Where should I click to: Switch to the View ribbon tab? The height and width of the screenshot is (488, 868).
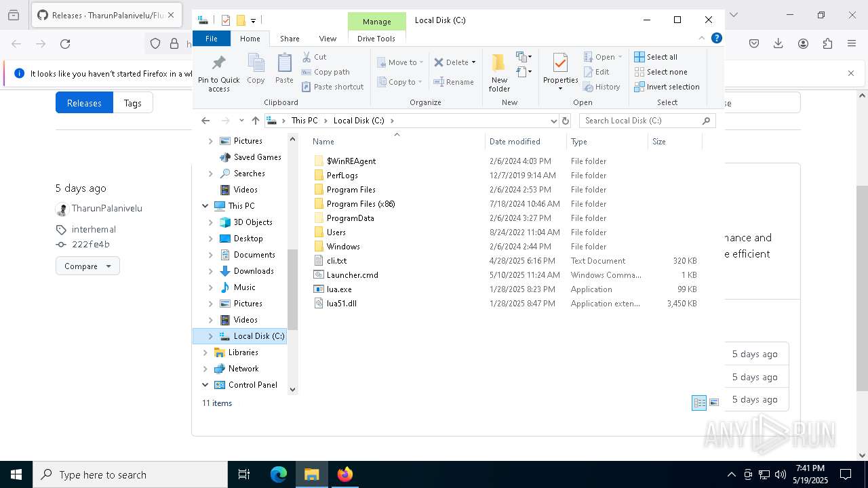pos(328,39)
